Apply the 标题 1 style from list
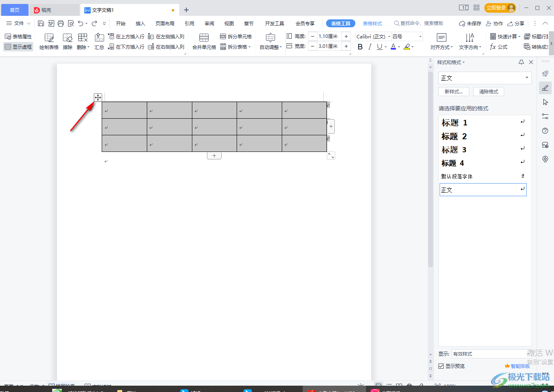The image size is (554, 392). [x=483, y=123]
